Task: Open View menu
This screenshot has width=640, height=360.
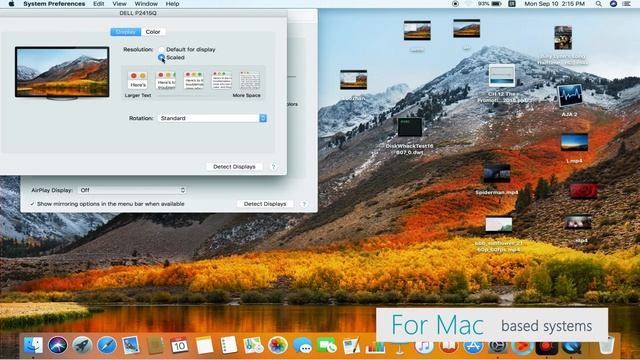Action: [x=119, y=4]
